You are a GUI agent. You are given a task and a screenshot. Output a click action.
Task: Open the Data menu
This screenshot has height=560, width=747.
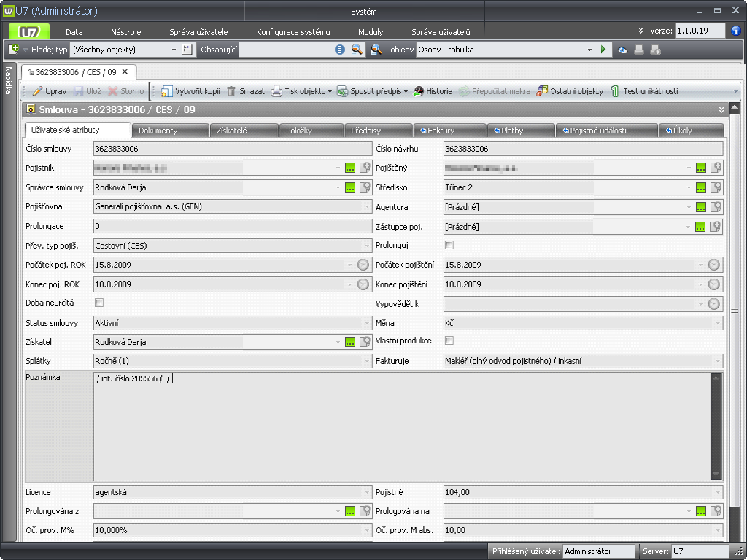coord(74,32)
